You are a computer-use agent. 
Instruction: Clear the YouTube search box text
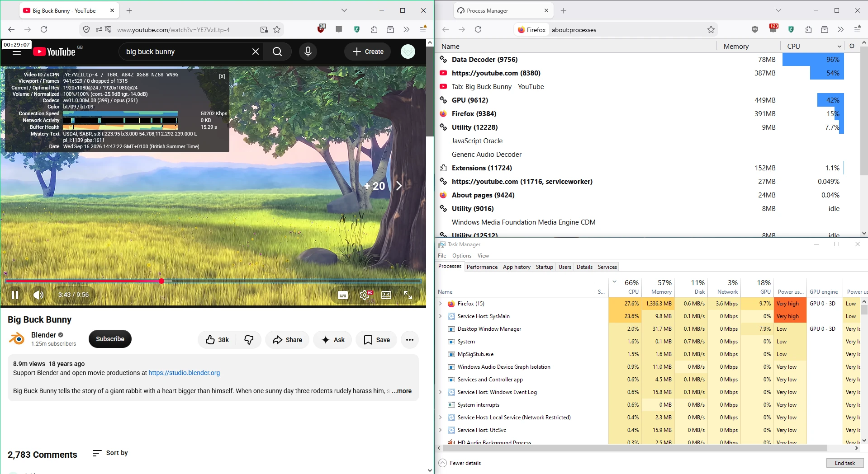click(256, 52)
